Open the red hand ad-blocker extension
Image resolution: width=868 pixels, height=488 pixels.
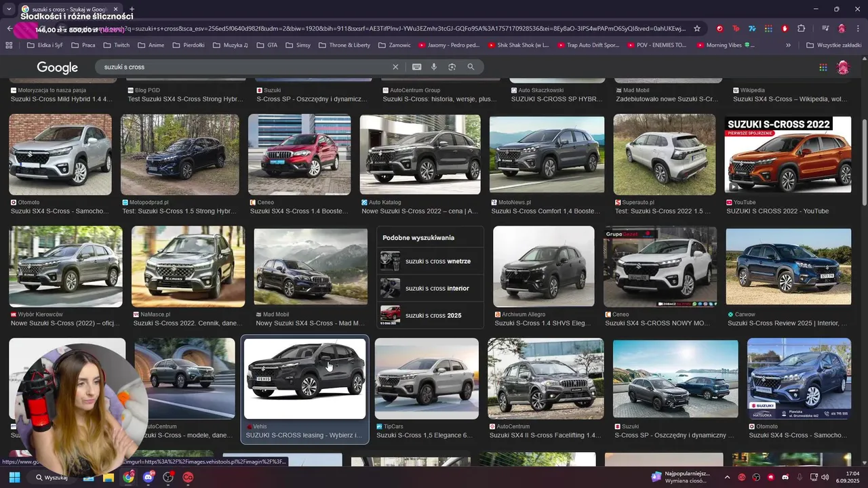pyautogui.click(x=785, y=28)
